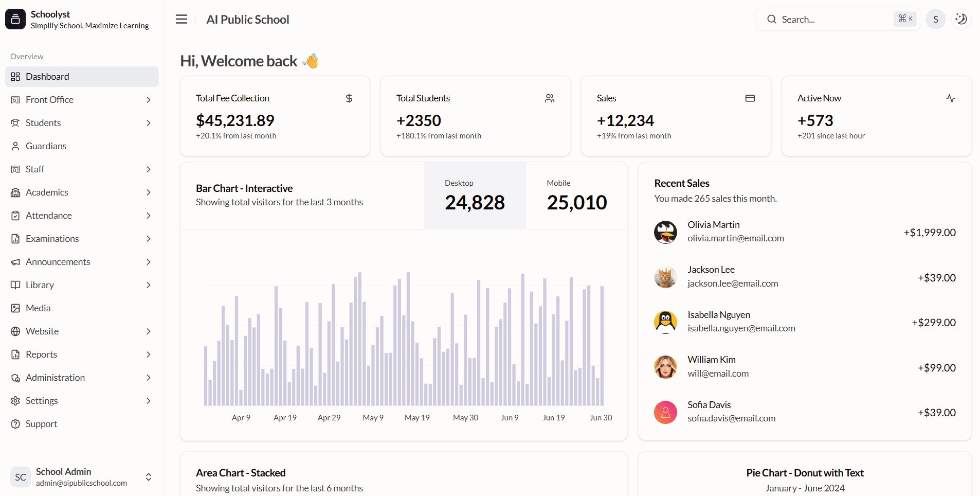Open the Schoolyst logo icon
Viewport: 980px width, 496px height.
coord(15,19)
